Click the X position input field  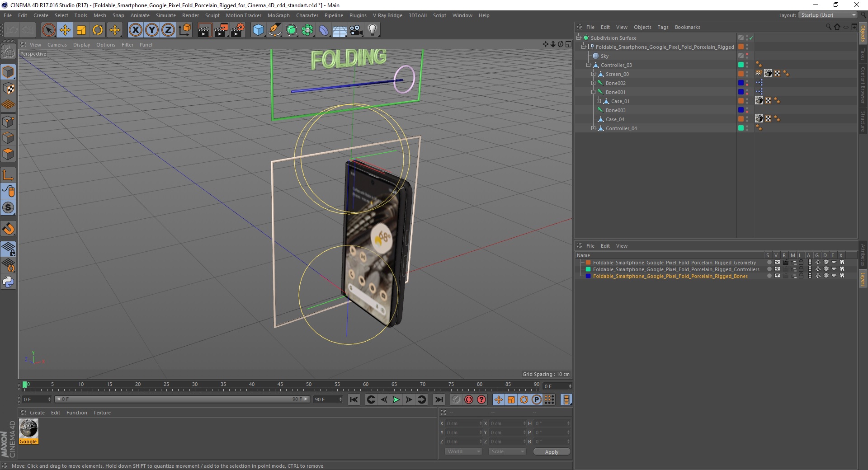click(x=464, y=423)
